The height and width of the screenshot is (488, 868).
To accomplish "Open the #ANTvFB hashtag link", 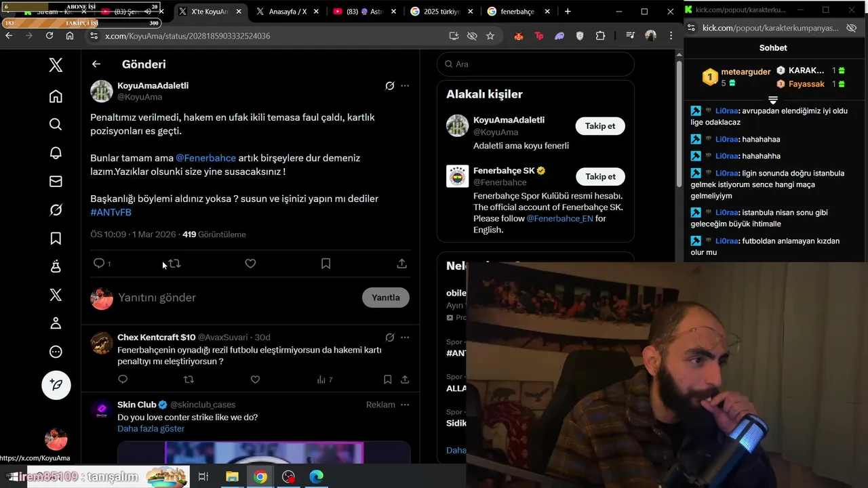I will tap(111, 212).
